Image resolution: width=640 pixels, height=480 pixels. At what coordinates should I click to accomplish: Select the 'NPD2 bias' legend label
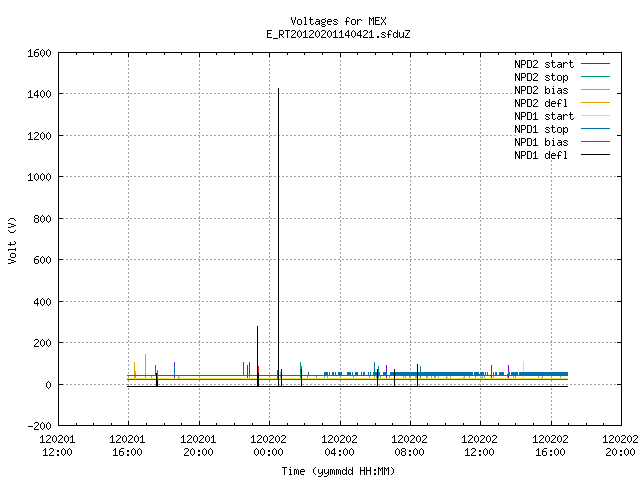click(541, 90)
